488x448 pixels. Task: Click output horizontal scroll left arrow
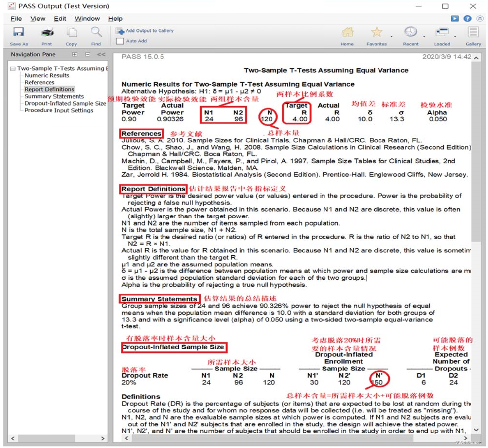126,438
